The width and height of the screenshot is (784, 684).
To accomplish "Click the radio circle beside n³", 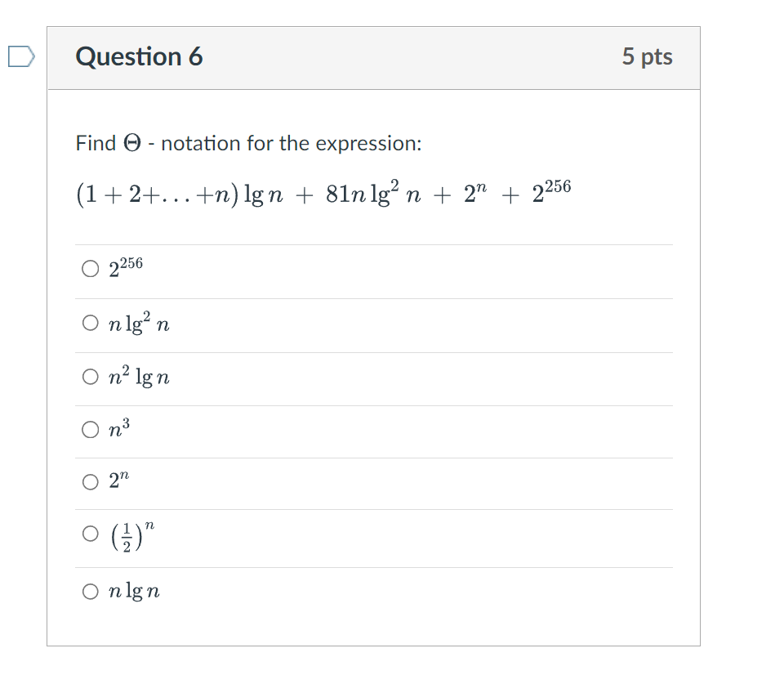I will 91,428.
